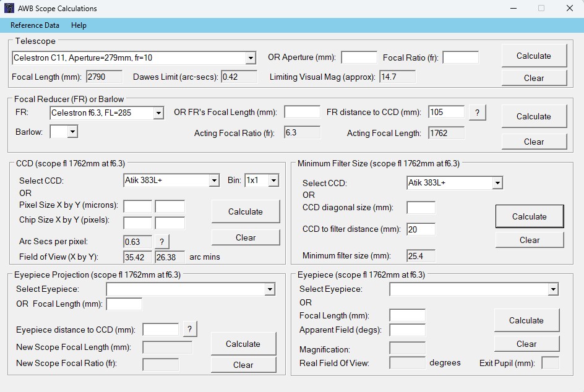The height and width of the screenshot is (392, 584).
Task: Open the Eyepiece Projection Select Eyepiece dropdown
Action: tap(269, 289)
